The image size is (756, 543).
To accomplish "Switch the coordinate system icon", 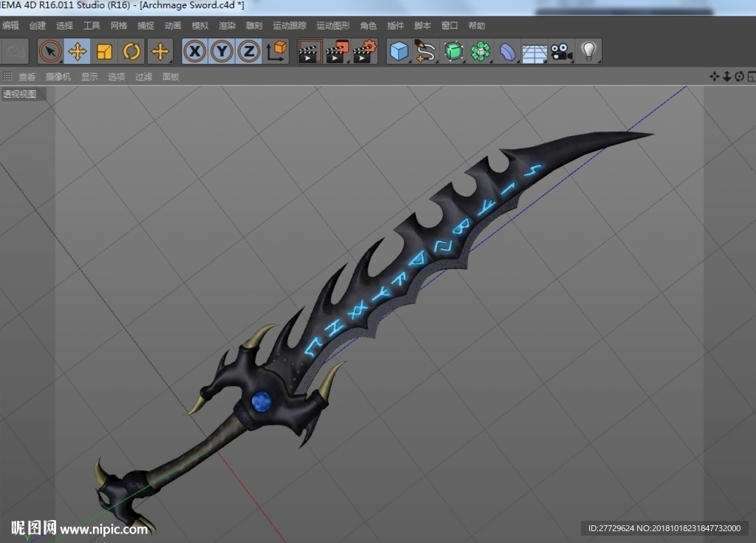I will point(276,51).
